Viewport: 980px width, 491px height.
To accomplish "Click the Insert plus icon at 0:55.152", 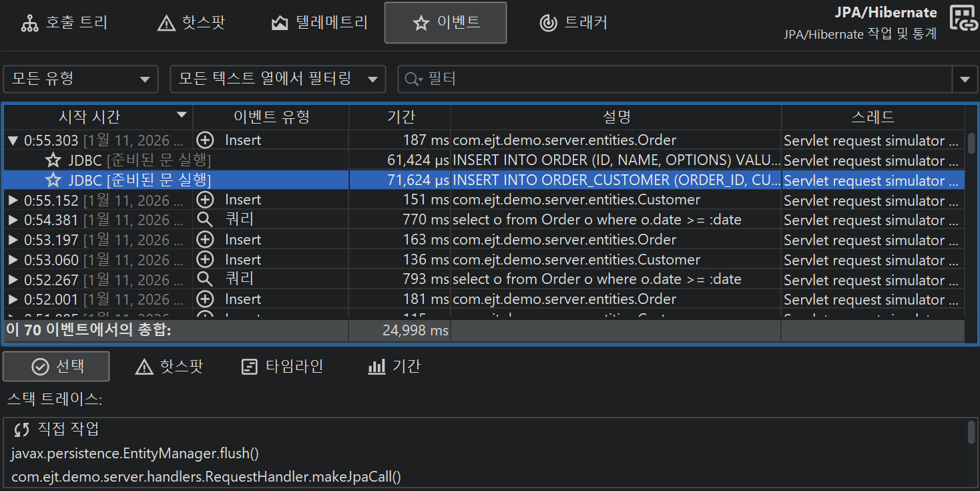I will point(206,200).
